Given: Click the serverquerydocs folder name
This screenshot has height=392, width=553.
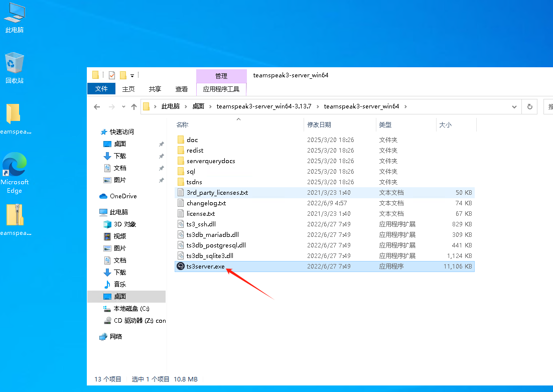Looking at the screenshot, I should [211, 161].
